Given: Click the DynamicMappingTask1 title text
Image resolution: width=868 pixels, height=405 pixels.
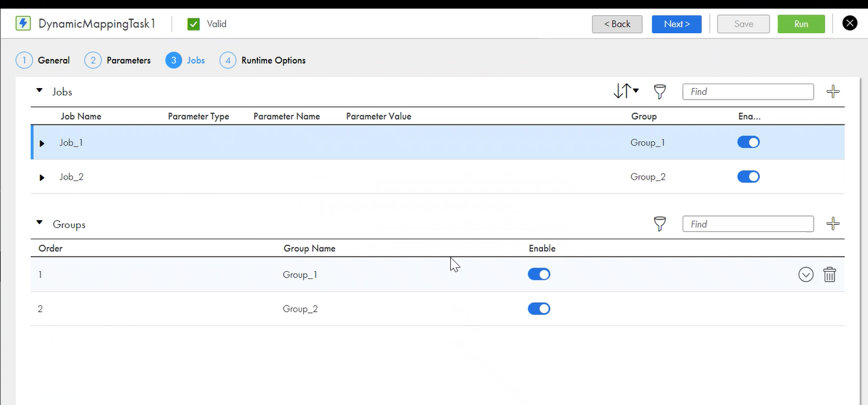Looking at the screenshot, I should coord(97,24).
